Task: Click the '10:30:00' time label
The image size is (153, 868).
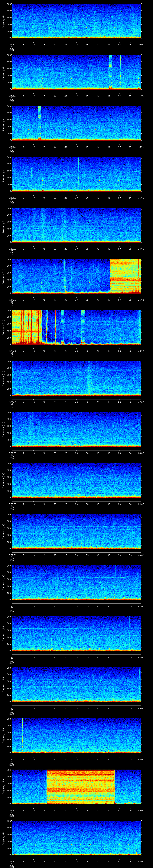Action: tap(12, 96)
